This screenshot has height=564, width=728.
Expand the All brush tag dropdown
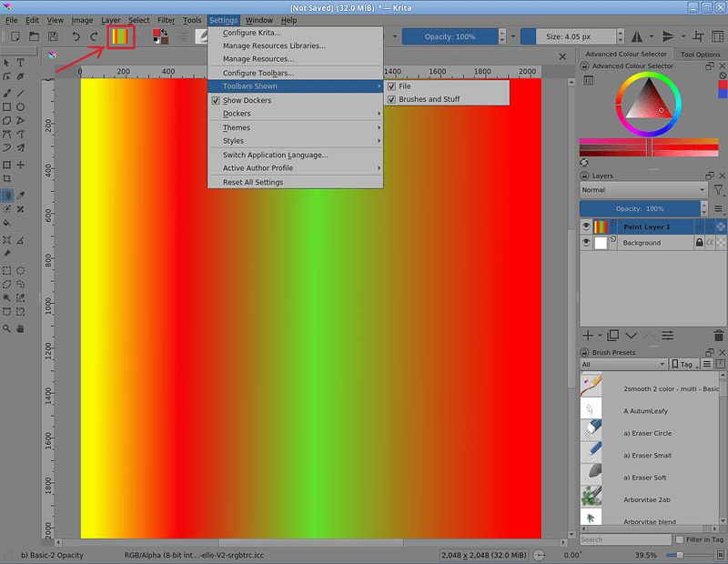click(622, 365)
